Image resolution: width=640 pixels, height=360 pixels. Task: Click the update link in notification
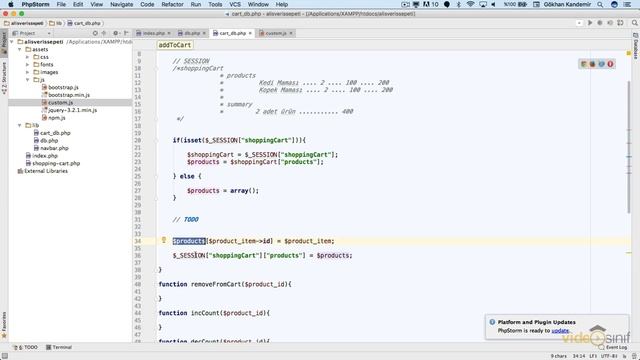(x=560, y=331)
